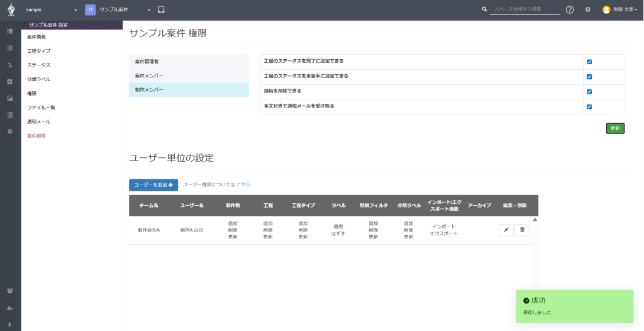
Task: Click the ユーザーを追加 button
Action: click(153, 185)
